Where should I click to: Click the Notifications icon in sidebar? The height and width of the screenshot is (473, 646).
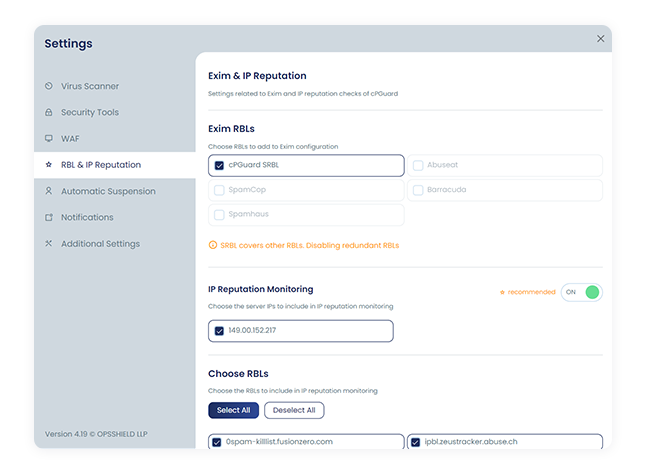[49, 217]
